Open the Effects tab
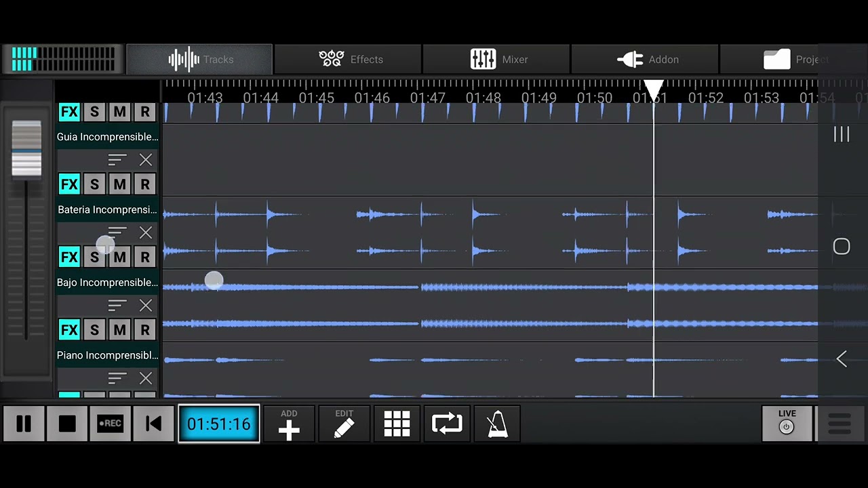The image size is (868, 488). 348,60
